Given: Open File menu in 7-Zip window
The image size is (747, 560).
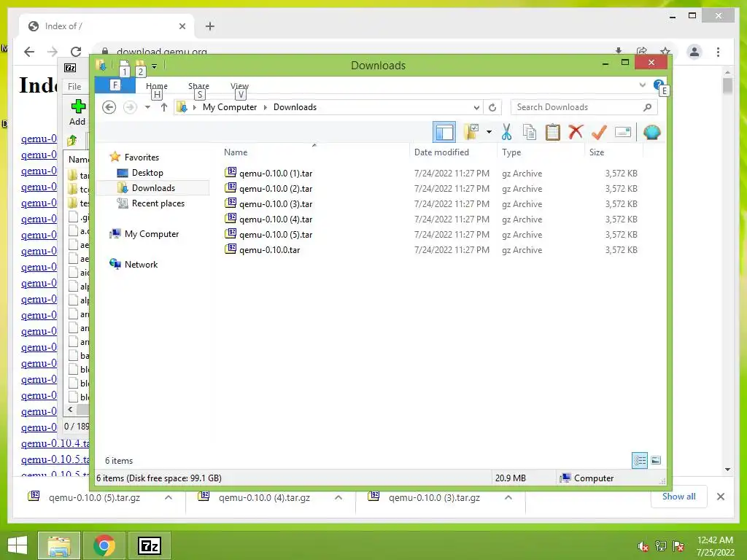Looking at the screenshot, I should coord(74,87).
